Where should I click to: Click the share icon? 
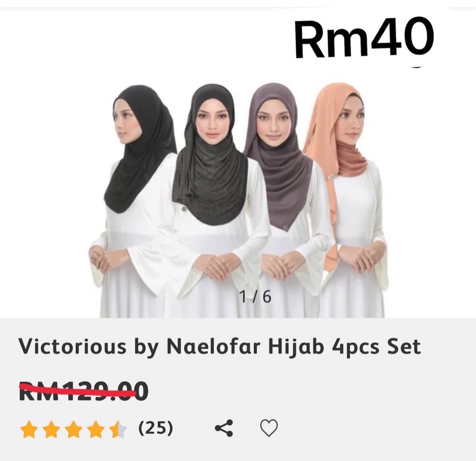coord(224,428)
